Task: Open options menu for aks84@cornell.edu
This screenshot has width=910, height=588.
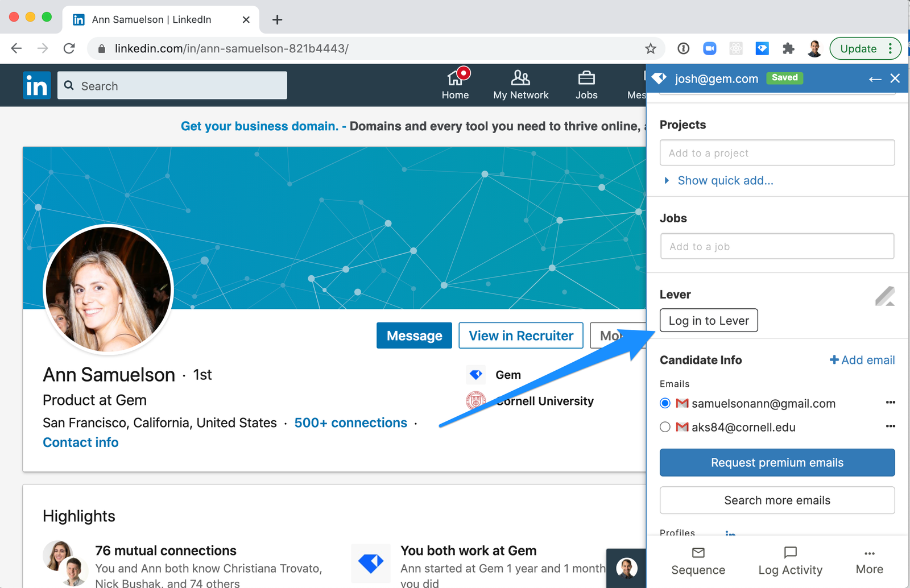Action: click(x=891, y=426)
